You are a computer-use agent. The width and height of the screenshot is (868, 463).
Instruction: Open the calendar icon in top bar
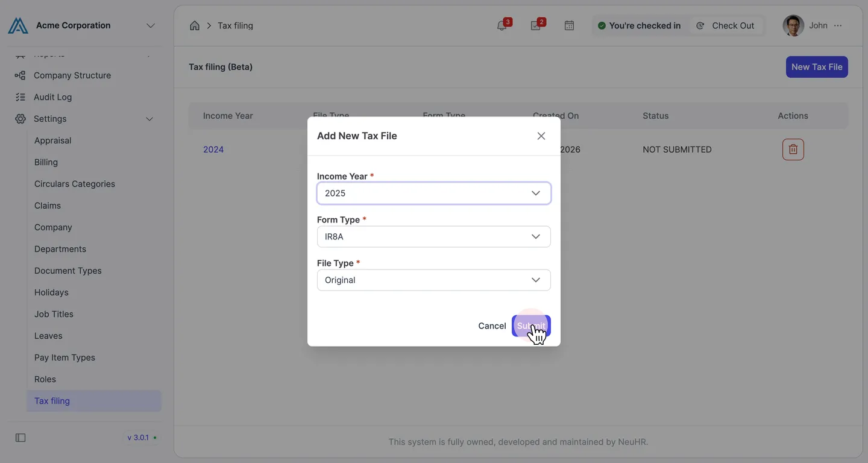click(569, 25)
